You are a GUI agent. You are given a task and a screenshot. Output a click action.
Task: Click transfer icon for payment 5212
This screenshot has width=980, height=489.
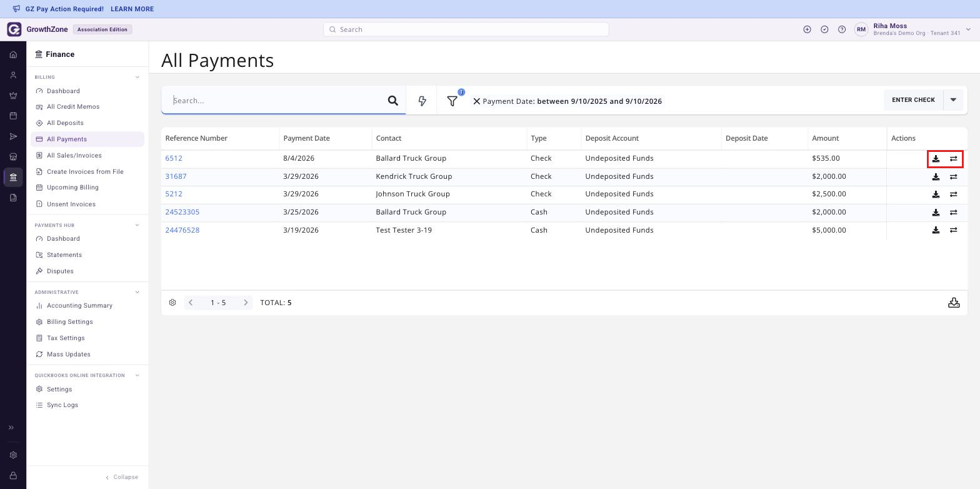point(953,194)
